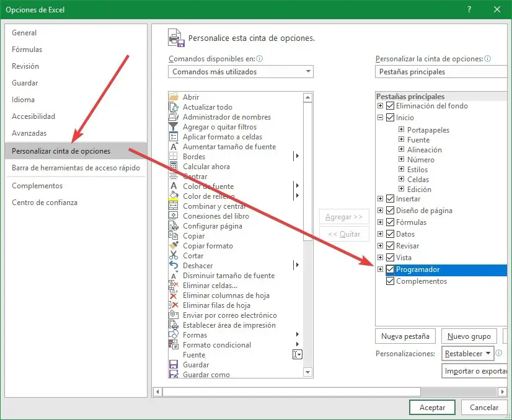The height and width of the screenshot is (420, 512).
Task: Select Barra de herramientas de acceso rápido
Action: tap(76, 168)
